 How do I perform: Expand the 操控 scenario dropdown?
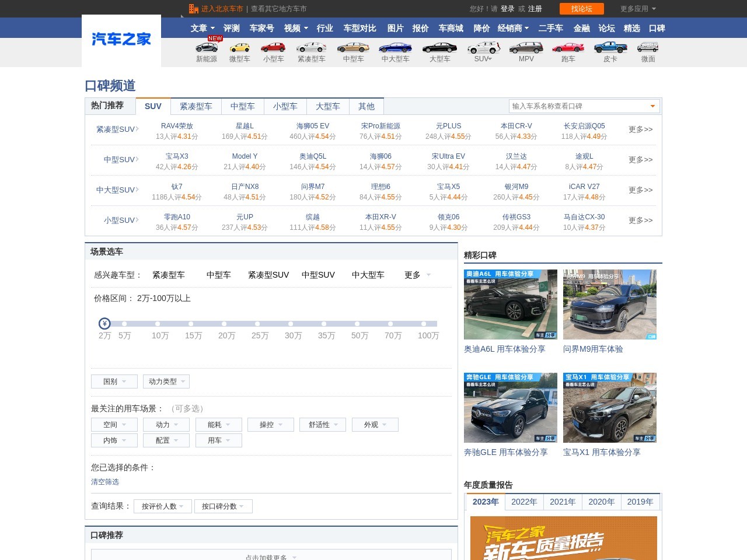[x=271, y=425]
